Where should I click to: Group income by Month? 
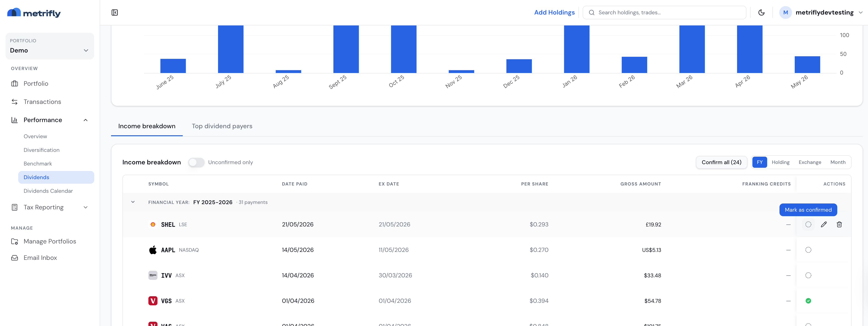838,162
